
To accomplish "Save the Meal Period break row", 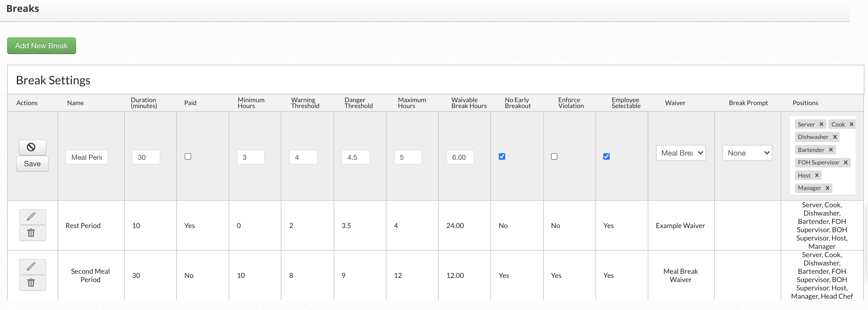I will [32, 164].
